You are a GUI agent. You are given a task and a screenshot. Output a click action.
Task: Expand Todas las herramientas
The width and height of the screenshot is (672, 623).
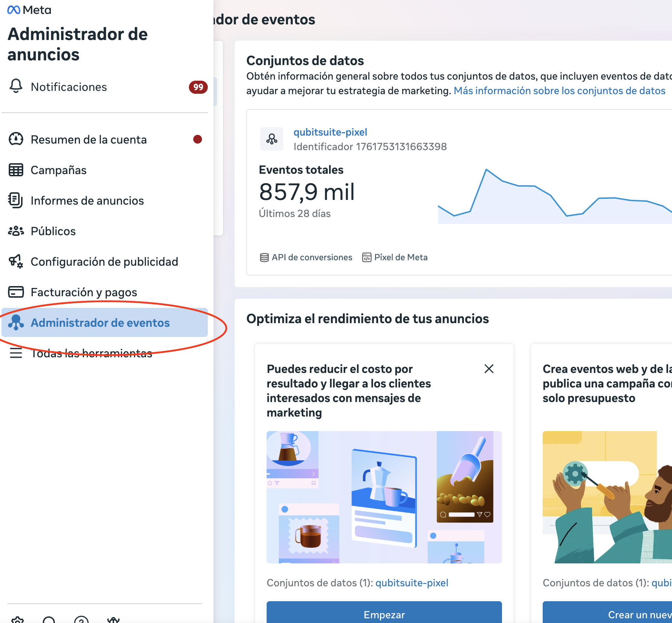coord(105,353)
